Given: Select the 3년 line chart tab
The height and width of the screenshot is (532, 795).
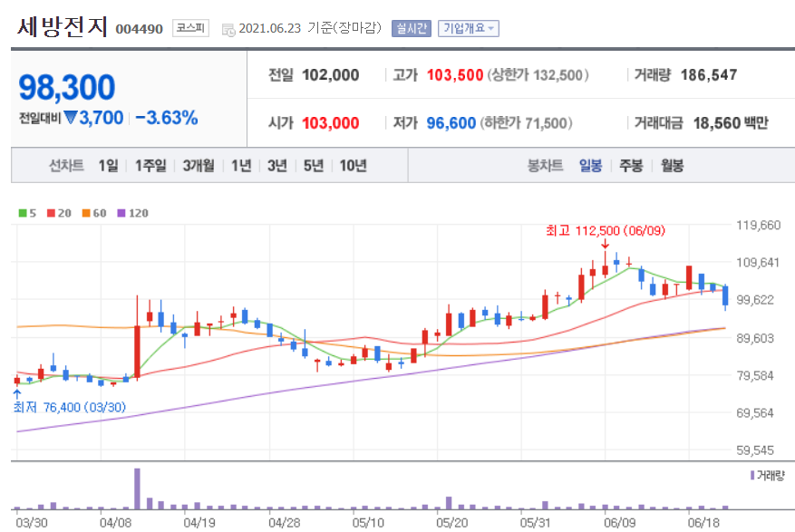Looking at the screenshot, I should click(277, 166).
